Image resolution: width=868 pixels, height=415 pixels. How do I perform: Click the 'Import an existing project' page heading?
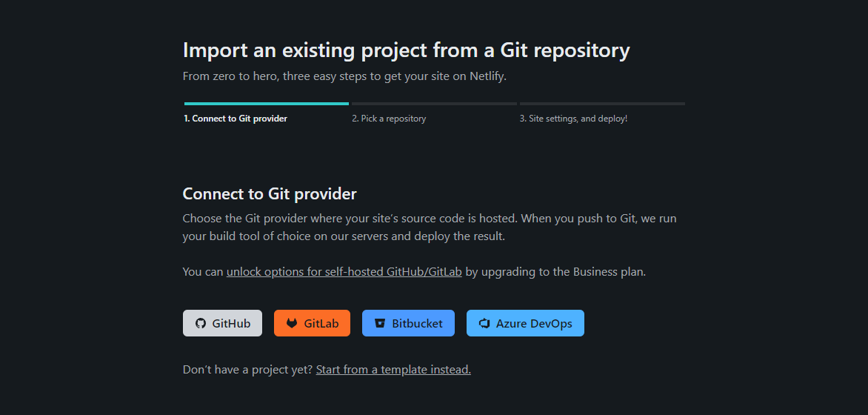click(406, 50)
